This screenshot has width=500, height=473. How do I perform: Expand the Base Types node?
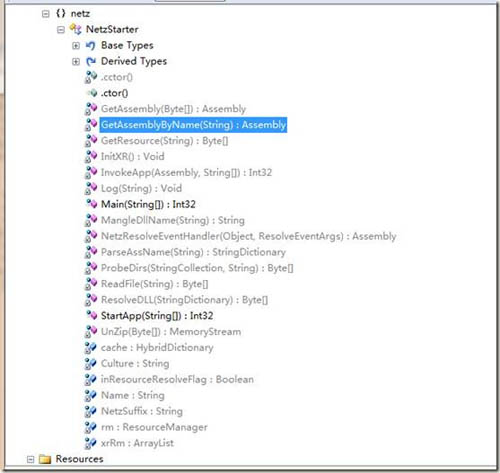(76, 45)
